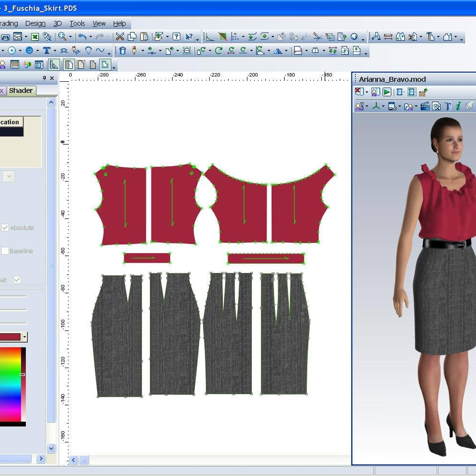Click the blue T text icon in 3D panel
Screen dimensions: 476x476
pos(447,106)
